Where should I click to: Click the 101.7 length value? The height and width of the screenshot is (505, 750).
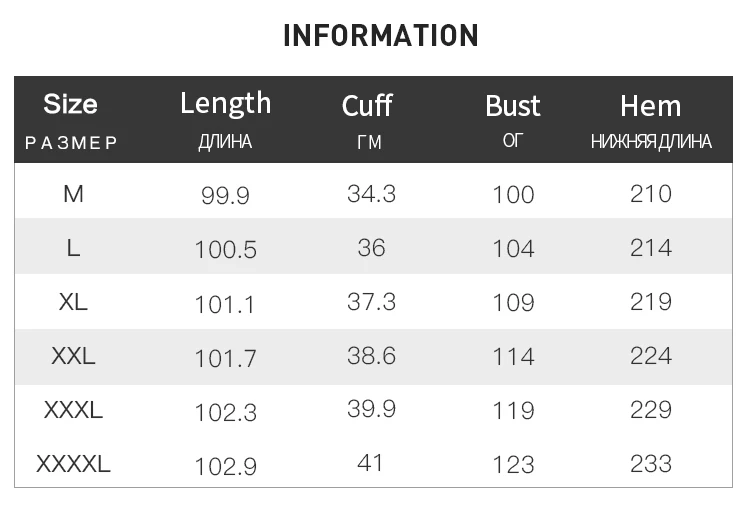(x=225, y=358)
